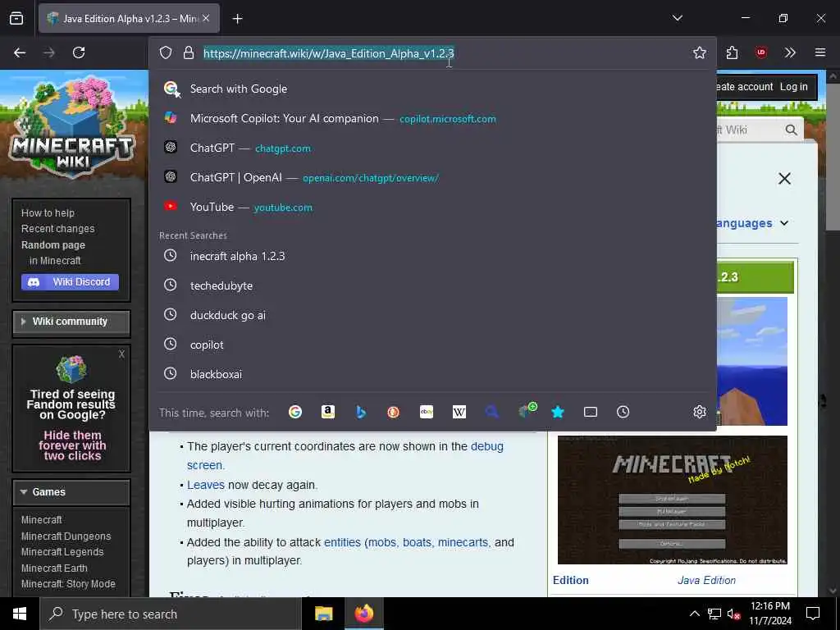This screenshot has width=840, height=630.
Task: Select recent search inecraft alpha 1.2.3
Action: point(432,256)
